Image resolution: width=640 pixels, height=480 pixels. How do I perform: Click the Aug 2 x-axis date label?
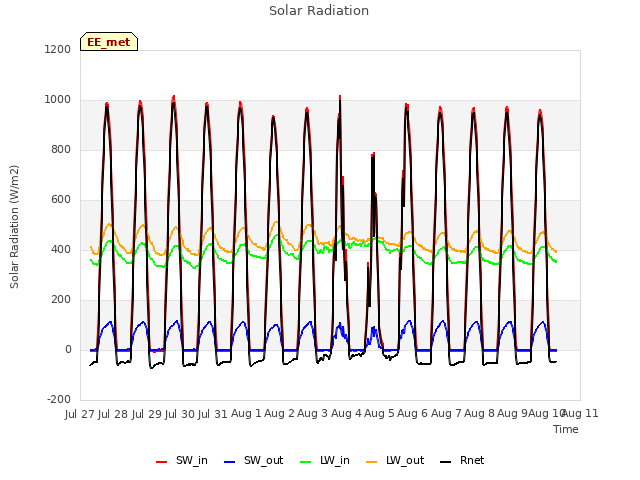click(x=279, y=414)
